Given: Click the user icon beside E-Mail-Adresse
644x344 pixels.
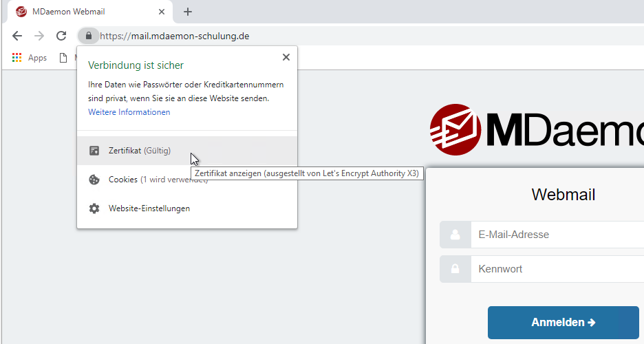Looking at the screenshot, I should 455,235.
